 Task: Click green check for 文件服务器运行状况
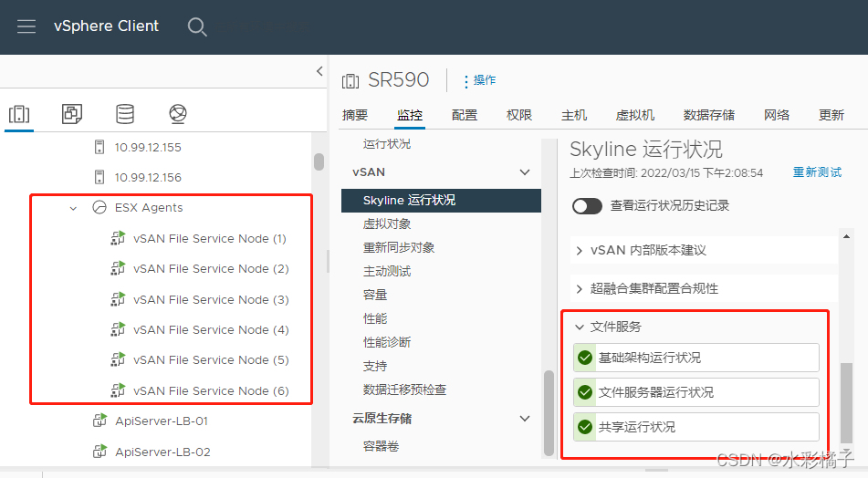585,392
